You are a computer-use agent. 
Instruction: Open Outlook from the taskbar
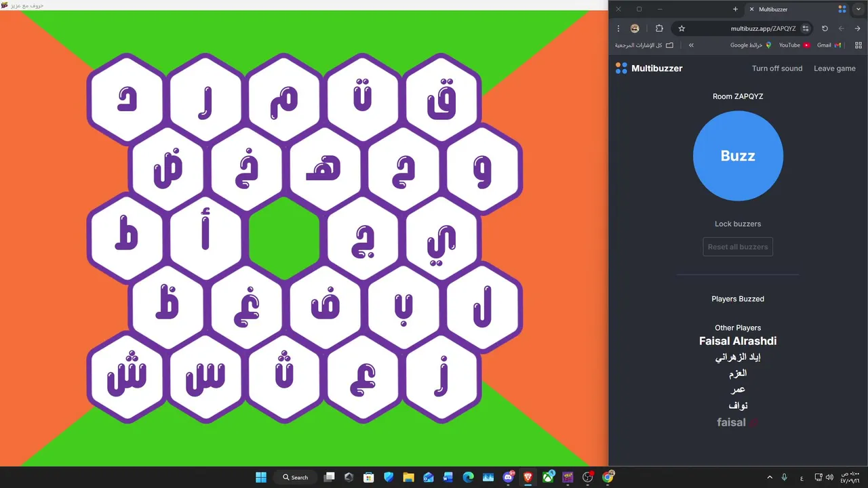[429, 477]
